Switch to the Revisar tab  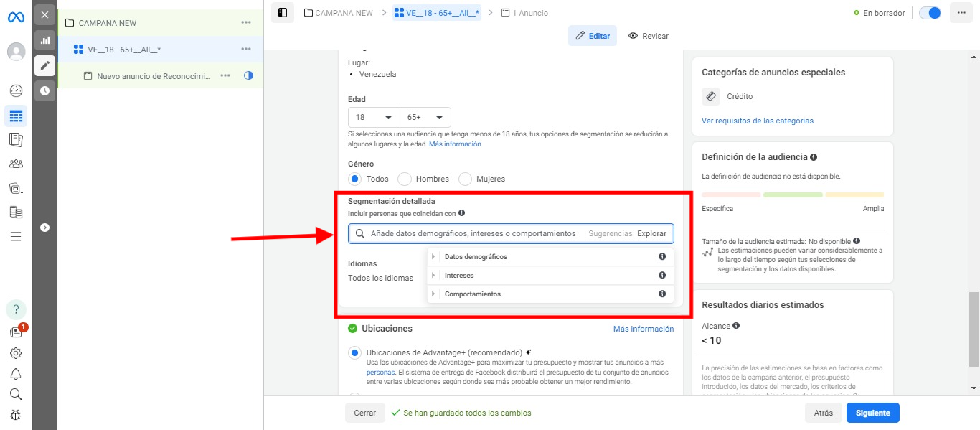pos(649,36)
